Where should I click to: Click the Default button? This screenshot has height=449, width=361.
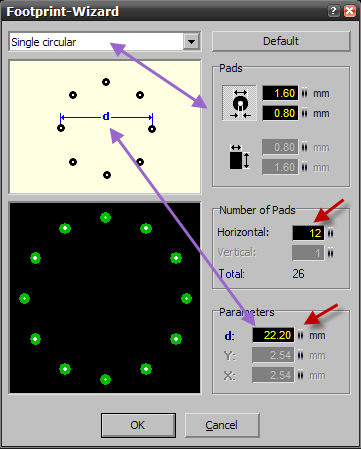point(281,41)
